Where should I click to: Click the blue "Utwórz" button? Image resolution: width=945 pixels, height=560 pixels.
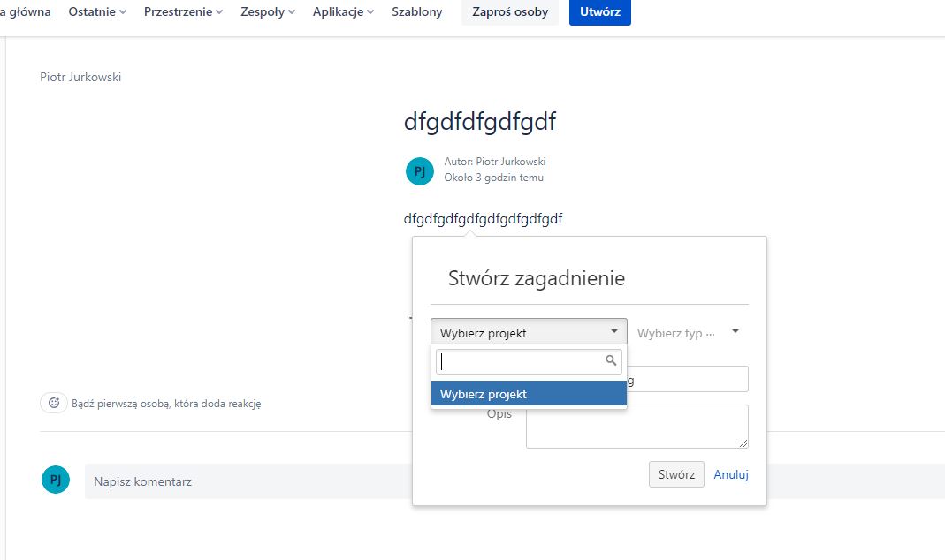click(x=600, y=12)
